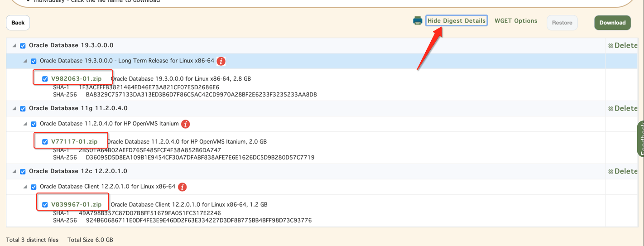This screenshot has height=246, width=644.
Task: Click 'Total Size 6.0 GB' text
Action: coord(90,240)
